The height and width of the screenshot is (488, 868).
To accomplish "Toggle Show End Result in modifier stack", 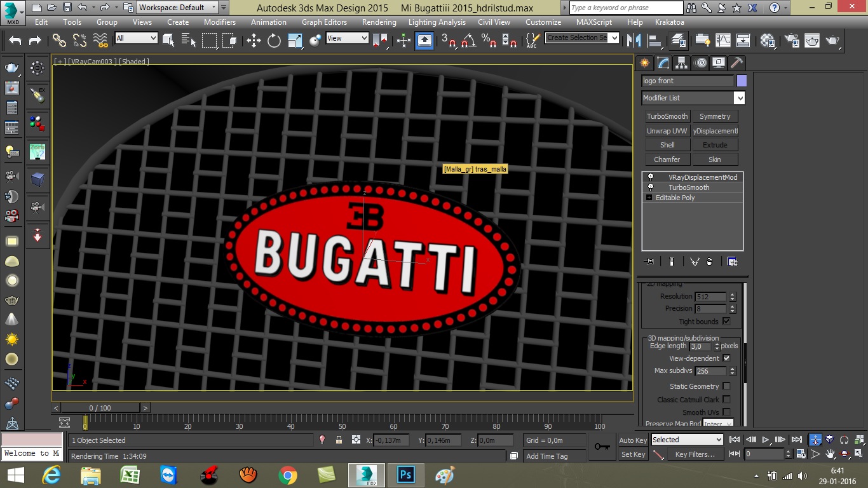I will (x=672, y=262).
